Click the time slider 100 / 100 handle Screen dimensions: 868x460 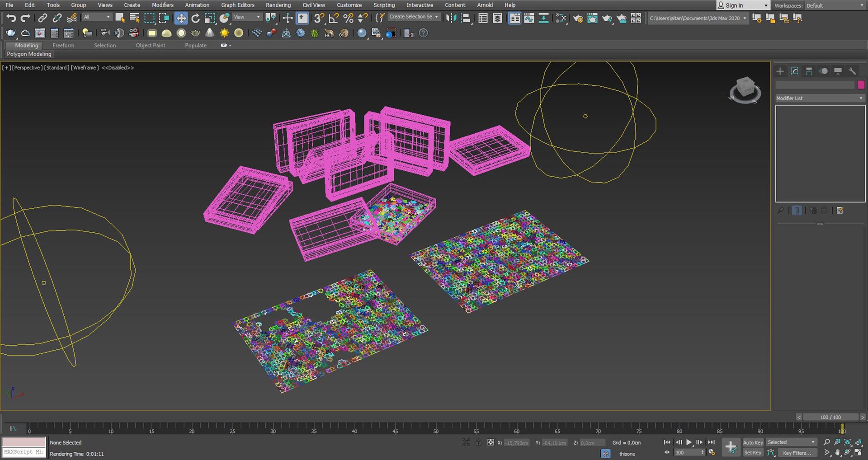click(830, 417)
